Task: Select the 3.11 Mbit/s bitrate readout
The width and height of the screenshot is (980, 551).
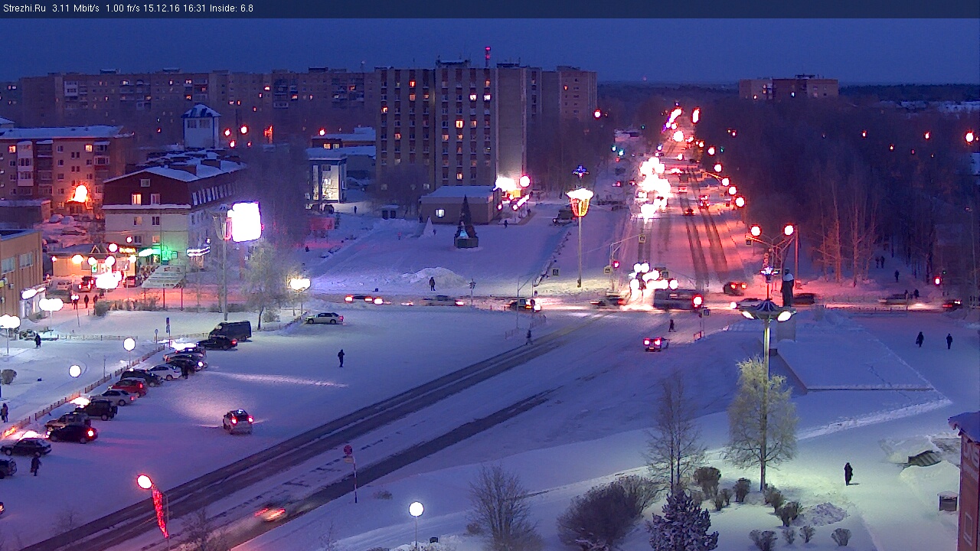Action: tap(75, 8)
